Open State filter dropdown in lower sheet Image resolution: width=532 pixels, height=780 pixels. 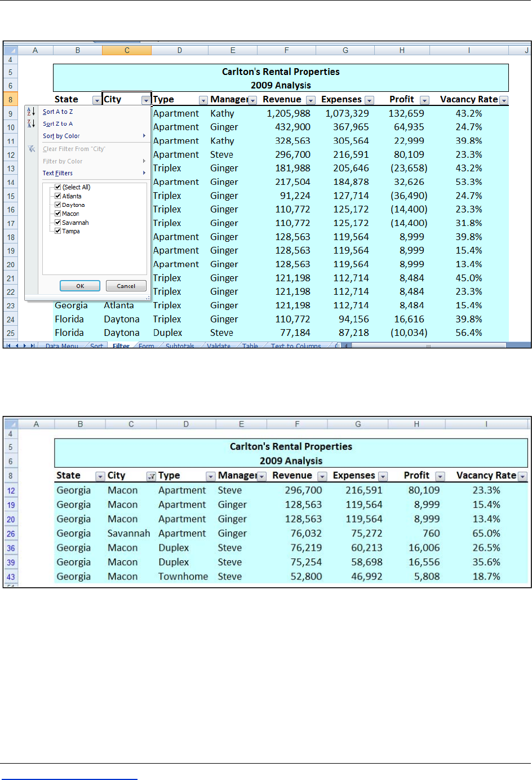(x=100, y=476)
